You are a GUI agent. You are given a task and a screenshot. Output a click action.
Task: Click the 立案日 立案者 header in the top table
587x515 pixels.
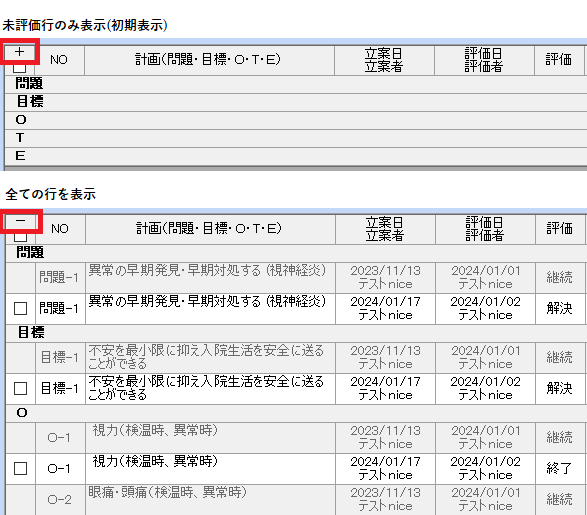[384, 60]
